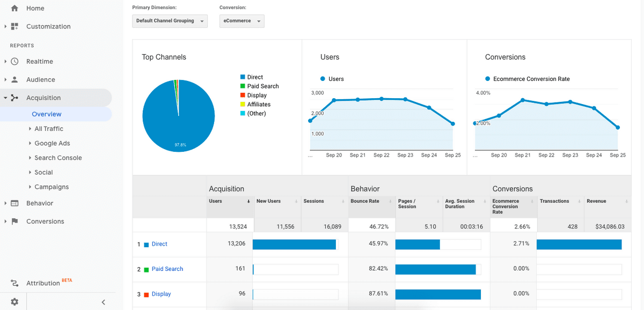
Task: Click sort arrow on Pages / Session column
Action: [437, 201]
